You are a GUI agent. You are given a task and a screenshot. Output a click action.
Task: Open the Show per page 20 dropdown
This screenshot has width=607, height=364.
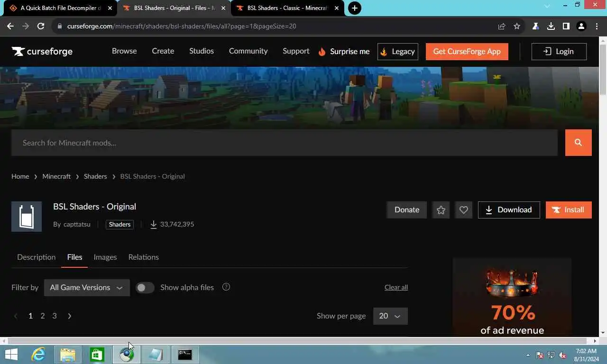pyautogui.click(x=390, y=316)
